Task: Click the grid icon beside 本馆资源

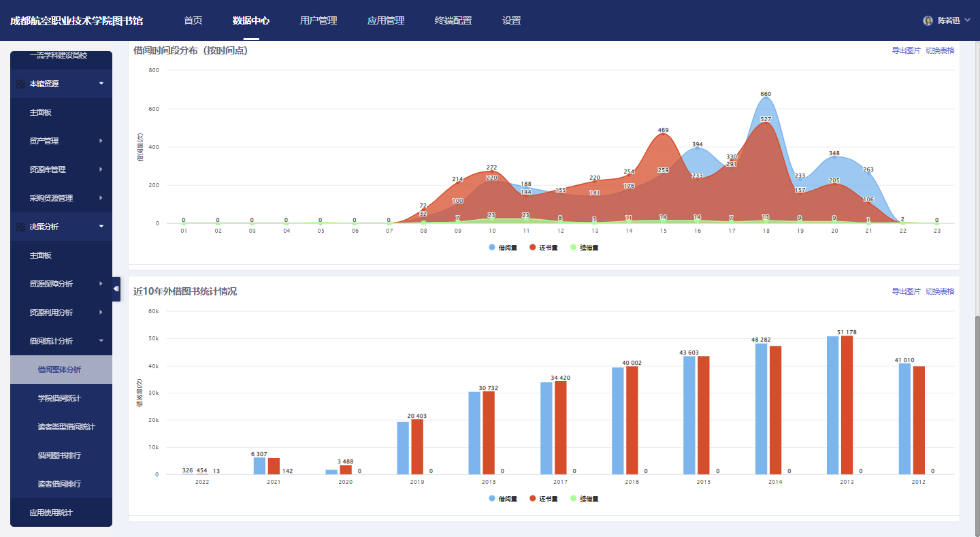Action: tap(20, 84)
